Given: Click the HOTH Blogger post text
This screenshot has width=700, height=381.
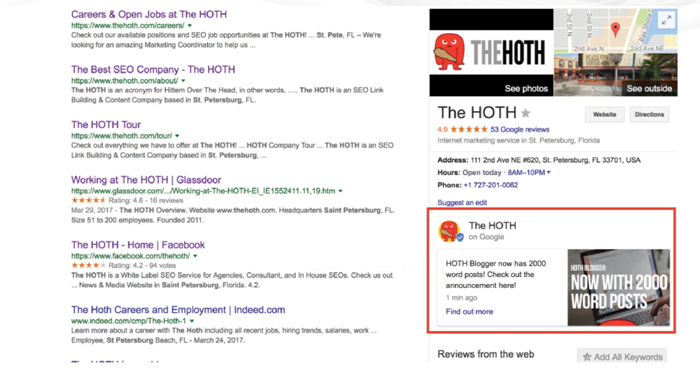Looking at the screenshot, I should 496,274.
